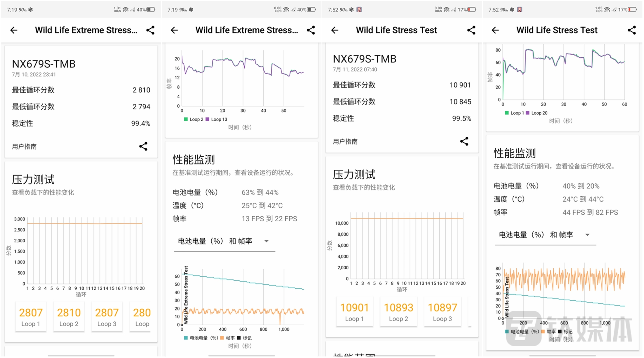Share from second Wild Life Extreme screen header
The width and height of the screenshot is (644, 358).
click(x=311, y=30)
